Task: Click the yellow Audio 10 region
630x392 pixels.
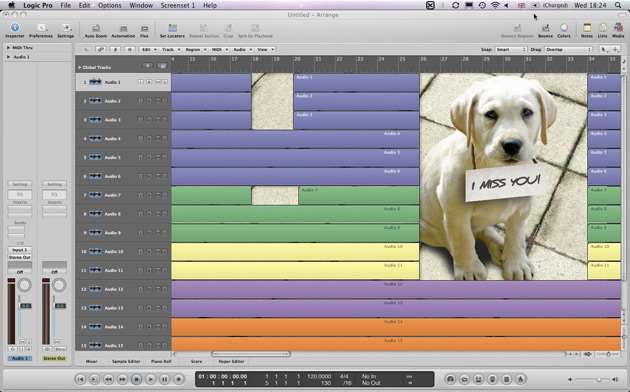Action: 295,252
